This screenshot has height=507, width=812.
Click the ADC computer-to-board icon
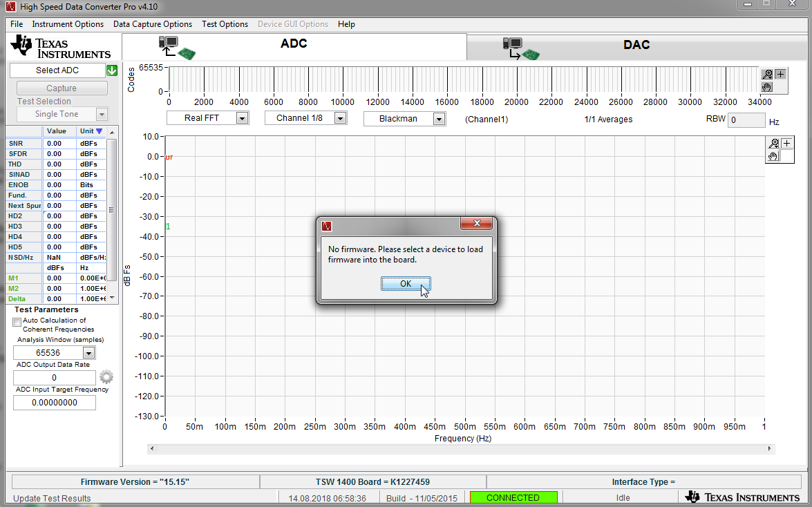[177, 48]
